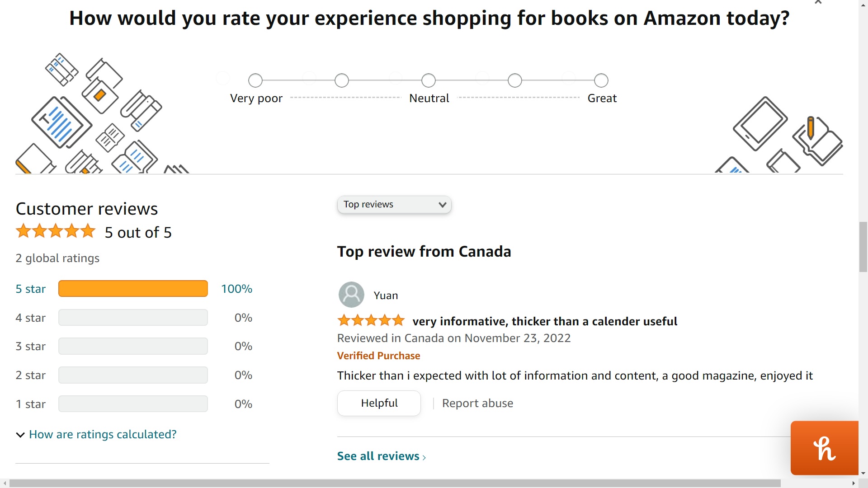The image size is (868, 488).
Task: Dismiss the survey with the X icon
Action: [818, 2]
